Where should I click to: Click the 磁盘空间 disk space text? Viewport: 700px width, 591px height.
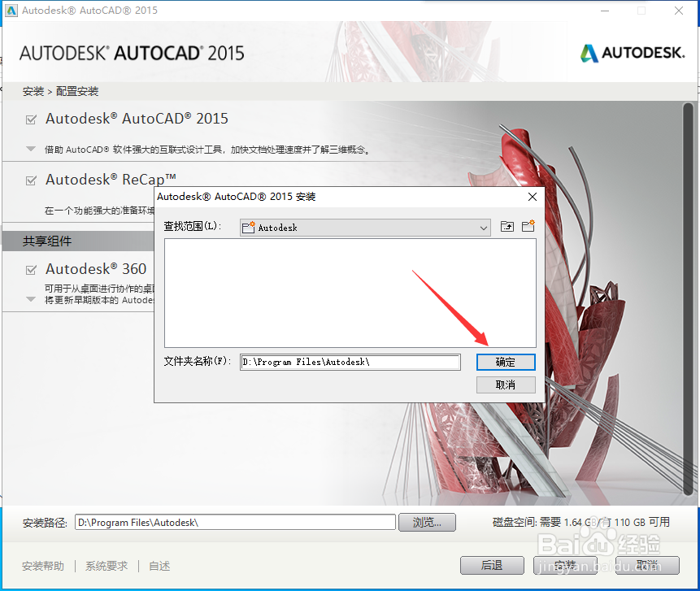pyautogui.click(x=580, y=522)
